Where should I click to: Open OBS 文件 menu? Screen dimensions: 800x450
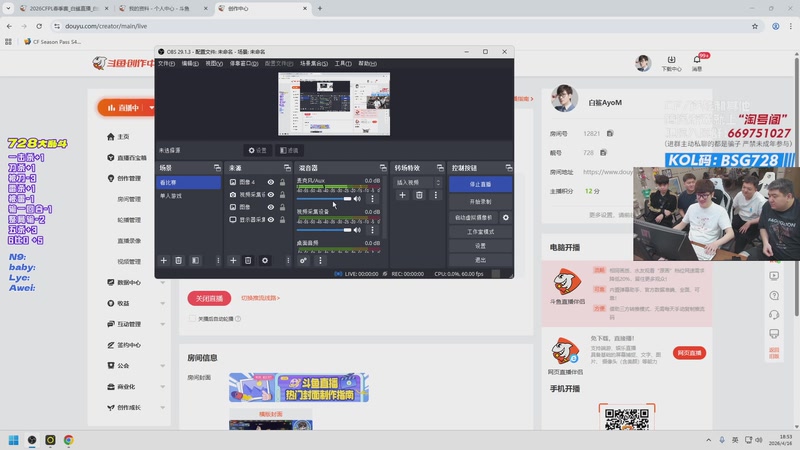166,63
